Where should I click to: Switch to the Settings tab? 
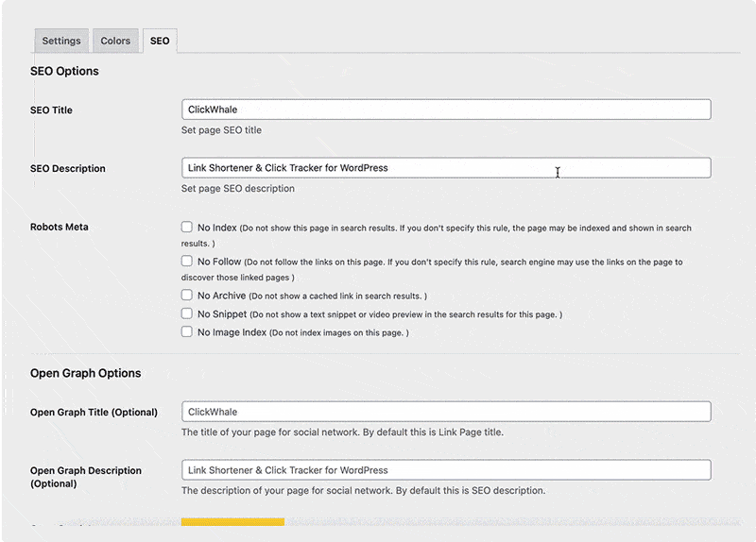pyautogui.click(x=61, y=41)
